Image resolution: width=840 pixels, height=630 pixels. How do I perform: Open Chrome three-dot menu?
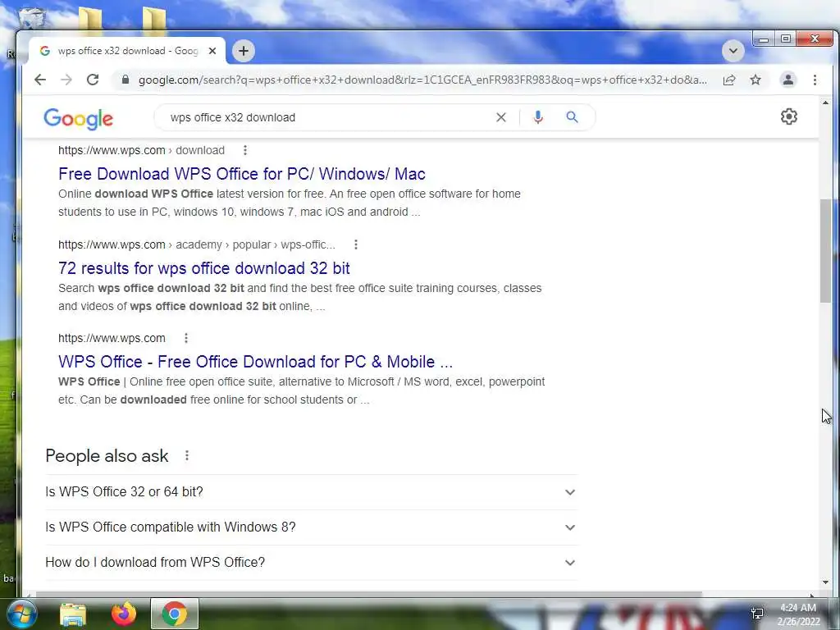pos(815,80)
